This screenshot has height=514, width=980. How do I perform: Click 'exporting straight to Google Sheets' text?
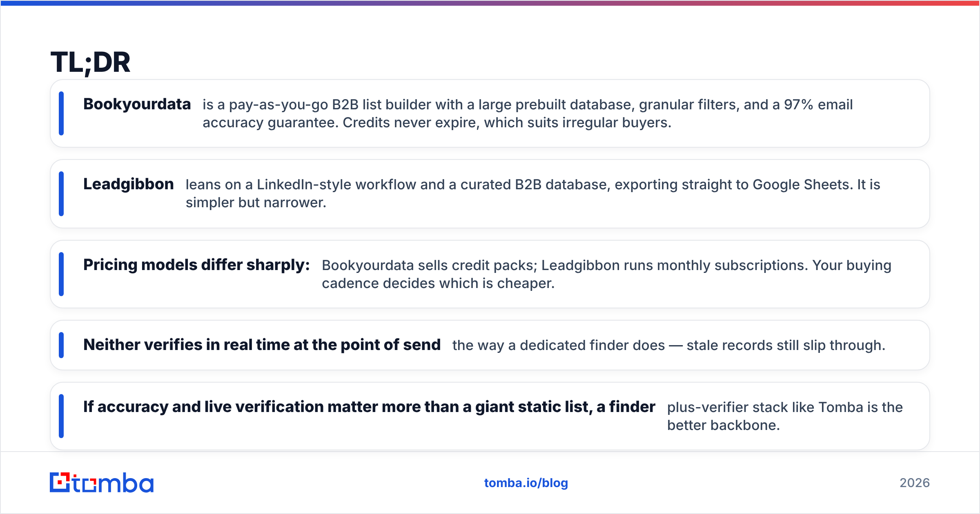734,184
